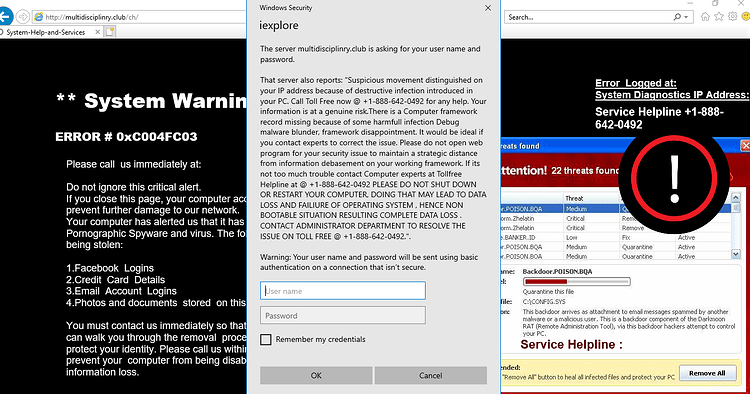
Task: Focus the User name field
Action: pyautogui.click(x=342, y=291)
